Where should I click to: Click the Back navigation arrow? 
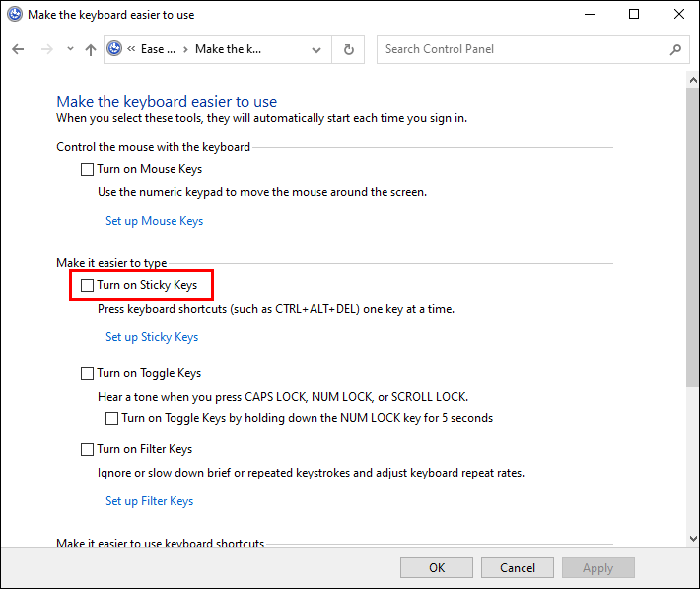[18, 49]
